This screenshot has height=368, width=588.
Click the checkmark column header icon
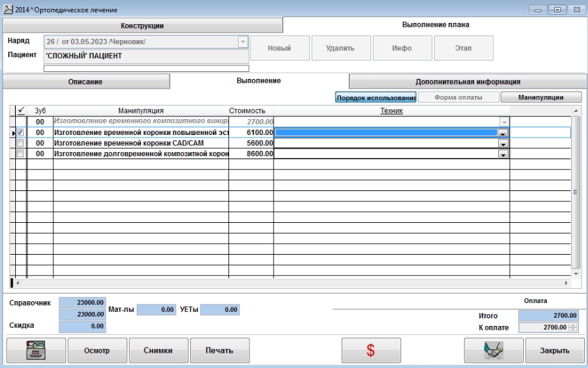coord(20,111)
